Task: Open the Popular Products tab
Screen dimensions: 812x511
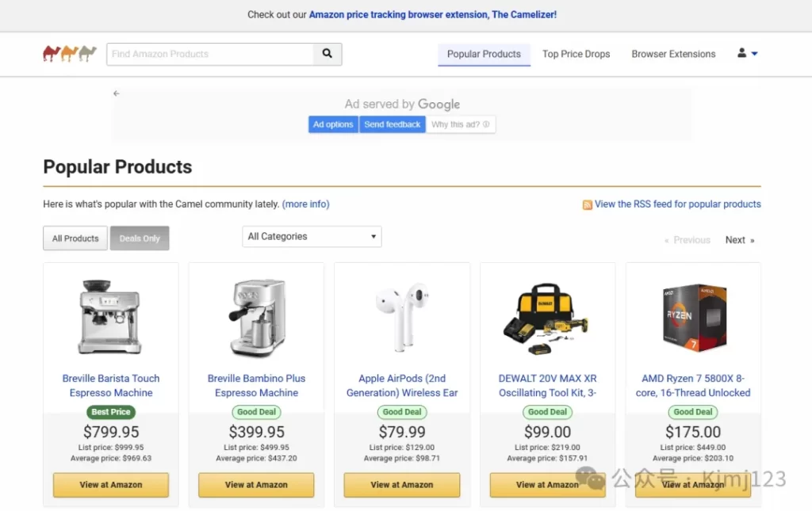Action: [x=484, y=54]
